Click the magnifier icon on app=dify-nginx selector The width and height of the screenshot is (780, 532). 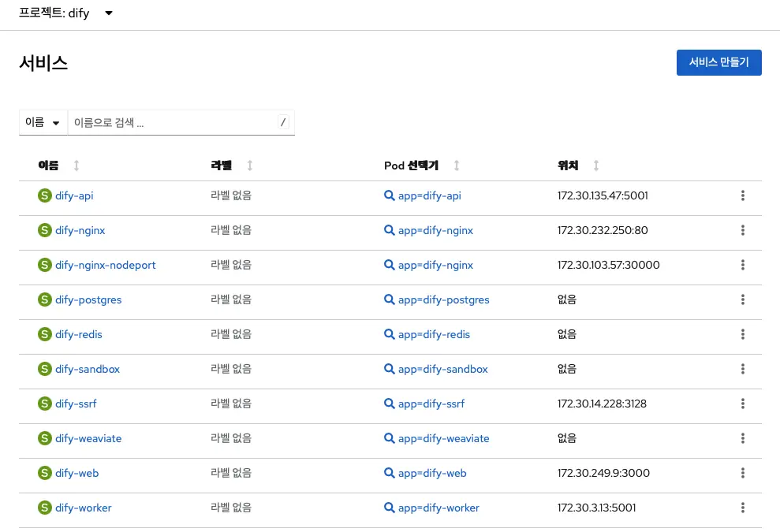click(390, 230)
